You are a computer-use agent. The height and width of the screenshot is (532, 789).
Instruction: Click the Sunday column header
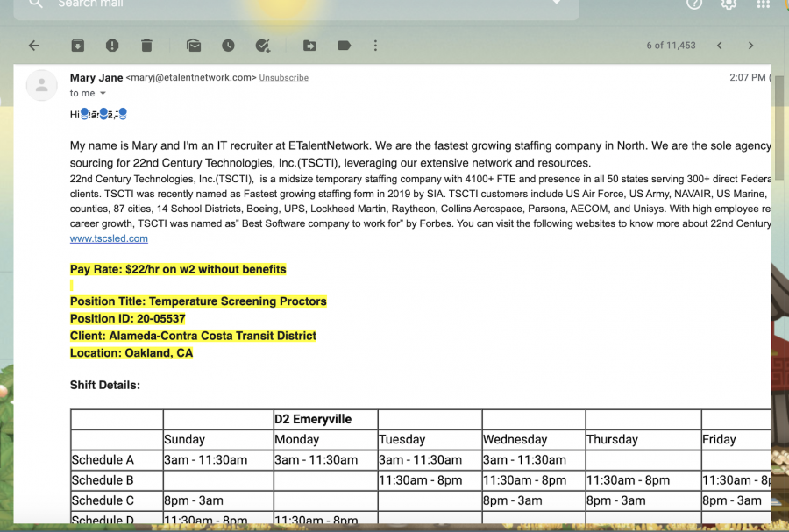pos(218,439)
